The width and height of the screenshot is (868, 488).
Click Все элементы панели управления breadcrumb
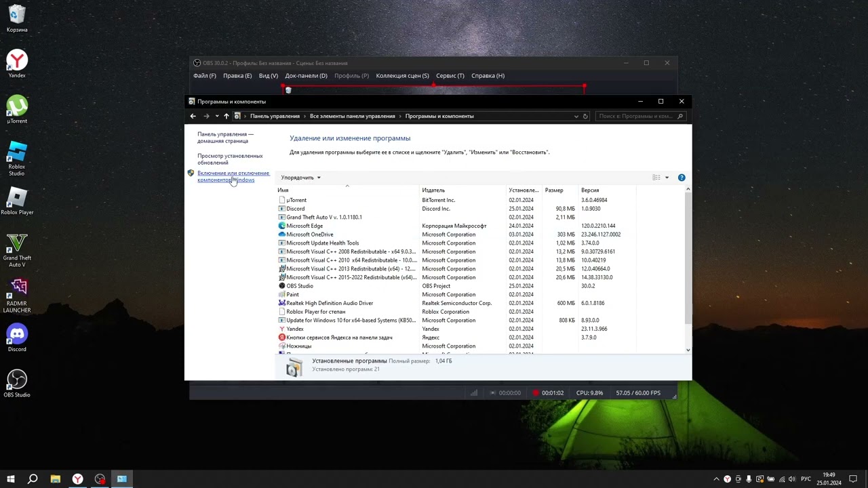click(353, 116)
